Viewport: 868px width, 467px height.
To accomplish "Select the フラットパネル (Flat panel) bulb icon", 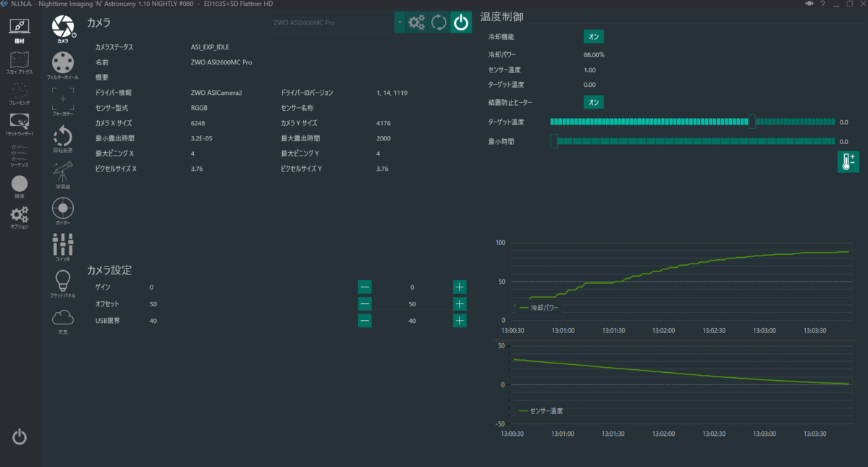I will pyautogui.click(x=63, y=284).
